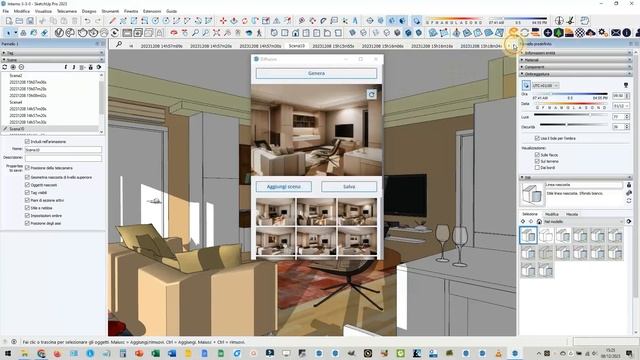This screenshot has height=360, width=640.
Task: Select Scena10 in scene list
Action: pos(50,129)
